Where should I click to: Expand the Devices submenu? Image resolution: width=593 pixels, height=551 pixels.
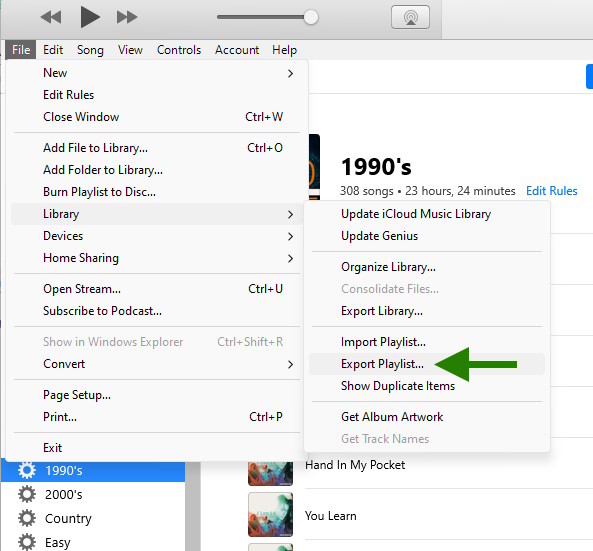click(157, 236)
